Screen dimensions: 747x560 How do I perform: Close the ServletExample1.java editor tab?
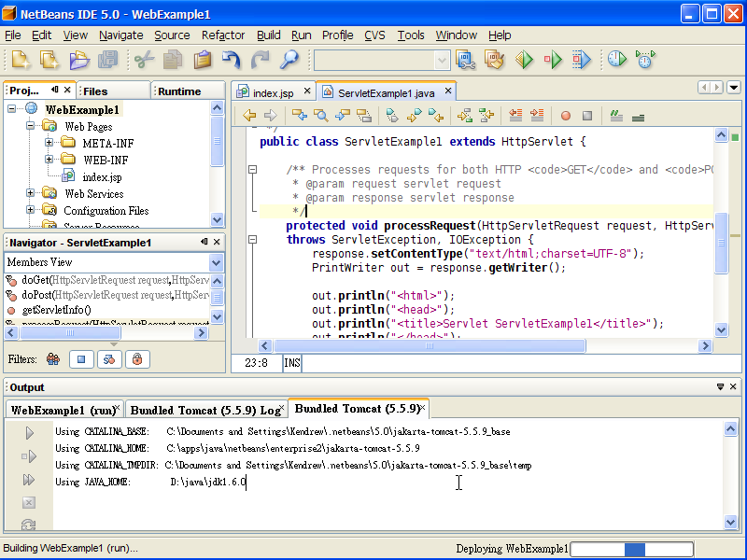(448, 91)
